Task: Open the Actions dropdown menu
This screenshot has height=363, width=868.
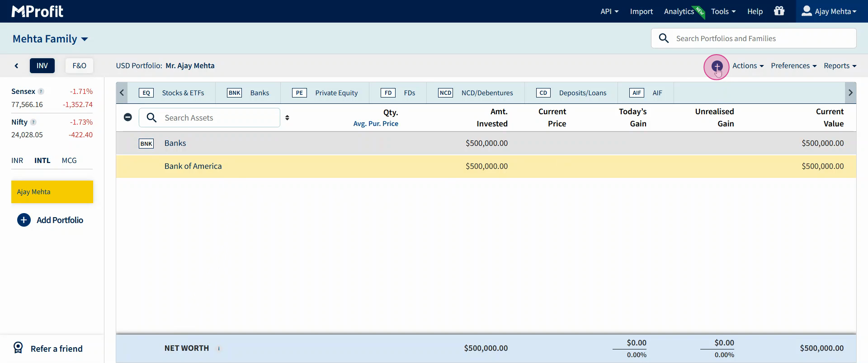Action: [748, 66]
